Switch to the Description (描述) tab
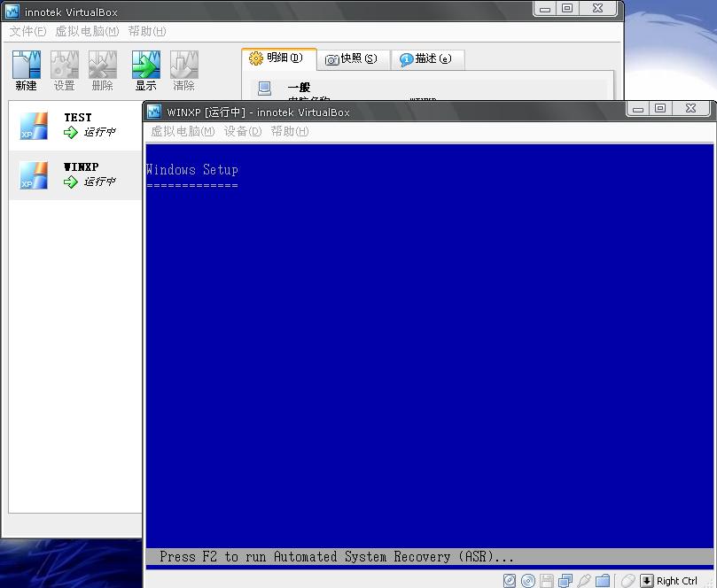 click(428, 59)
